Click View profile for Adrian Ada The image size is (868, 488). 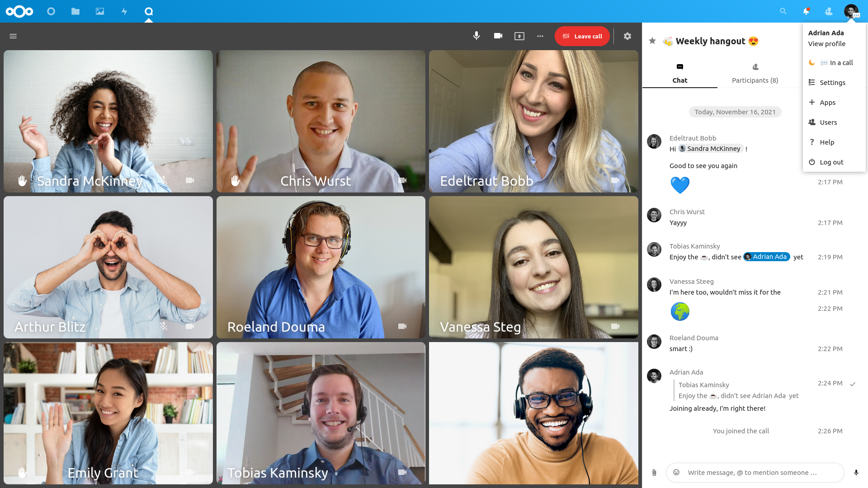pos(826,43)
